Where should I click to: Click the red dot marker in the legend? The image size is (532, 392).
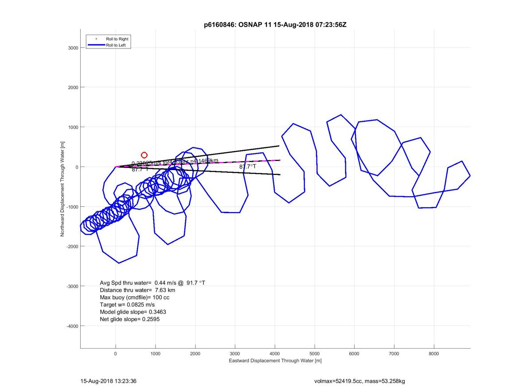click(x=96, y=39)
